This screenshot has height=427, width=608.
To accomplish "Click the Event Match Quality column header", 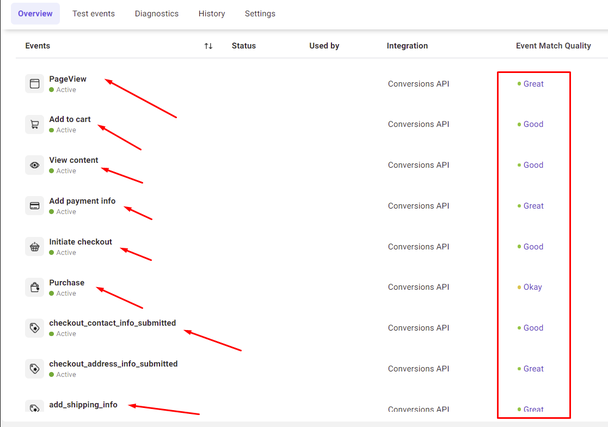I will pyautogui.click(x=553, y=46).
